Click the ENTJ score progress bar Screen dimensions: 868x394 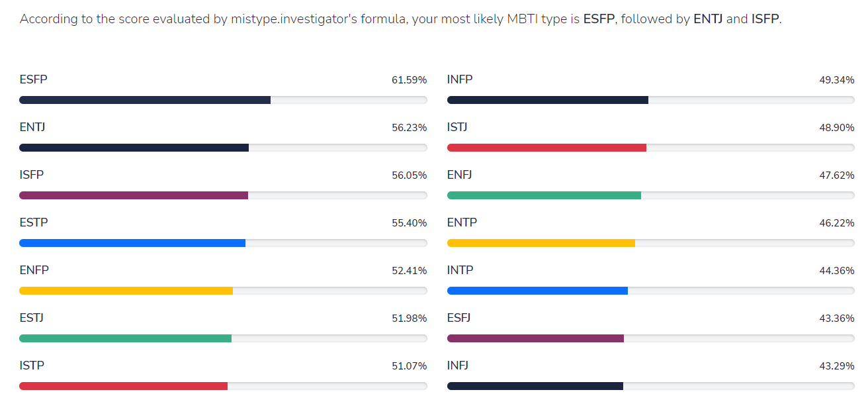[x=223, y=148]
